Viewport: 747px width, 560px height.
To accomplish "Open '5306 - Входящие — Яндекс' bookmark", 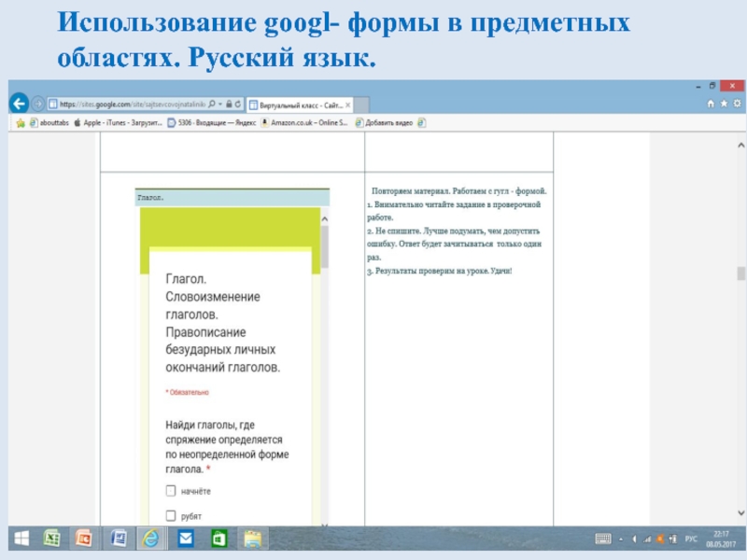I will tap(218, 121).
